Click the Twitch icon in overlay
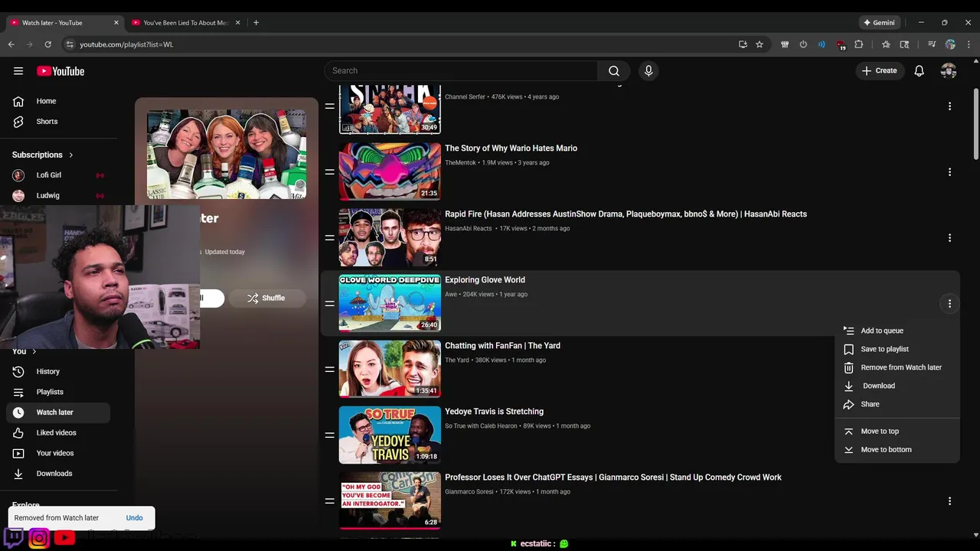Screen dimensions: 980x551 coord(14,537)
